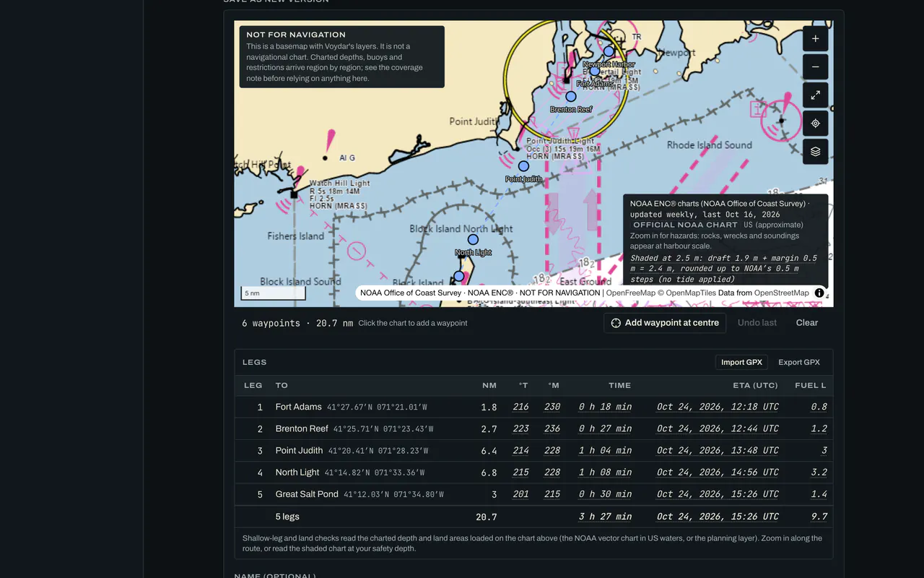Select the Fort Adams waypoint marker
The height and width of the screenshot is (578, 924).
coord(595,71)
